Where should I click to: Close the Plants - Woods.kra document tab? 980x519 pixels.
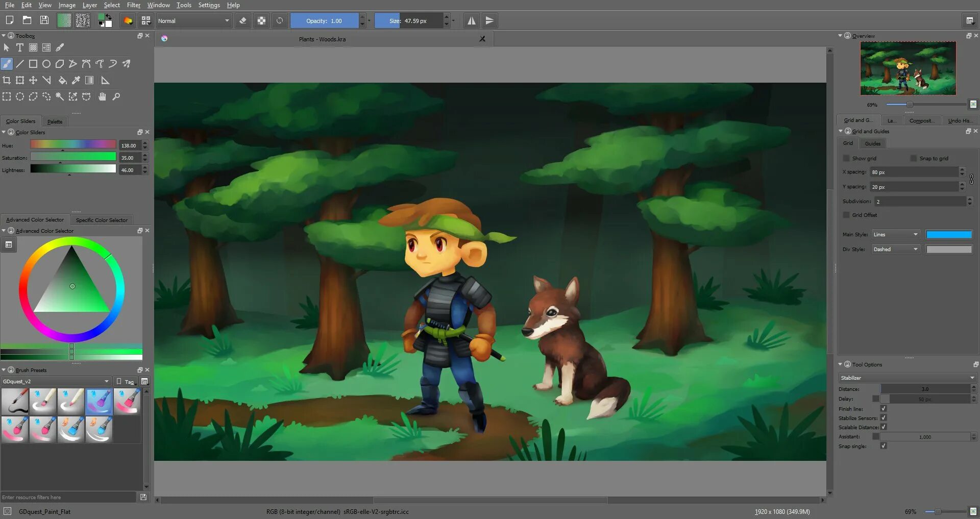pyautogui.click(x=482, y=39)
